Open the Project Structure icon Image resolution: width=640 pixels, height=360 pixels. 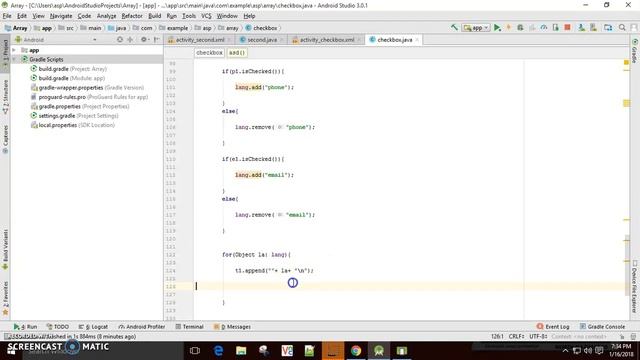608,27
